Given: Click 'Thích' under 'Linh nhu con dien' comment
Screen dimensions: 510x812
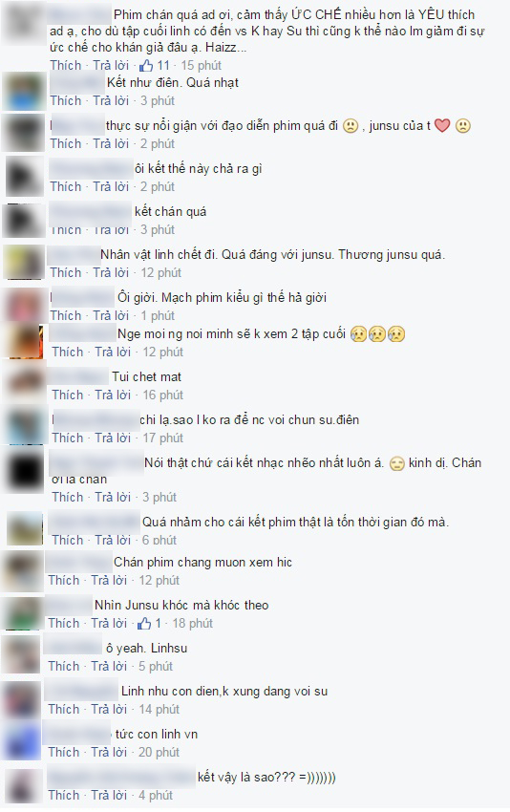Looking at the screenshot, I should pos(64,709).
